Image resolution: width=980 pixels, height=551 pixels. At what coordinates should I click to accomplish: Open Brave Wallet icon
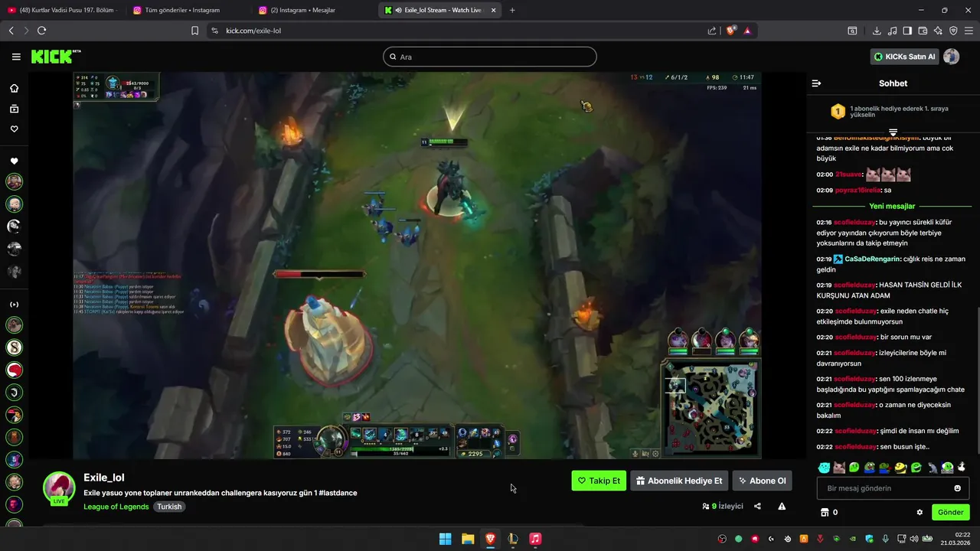point(923,31)
